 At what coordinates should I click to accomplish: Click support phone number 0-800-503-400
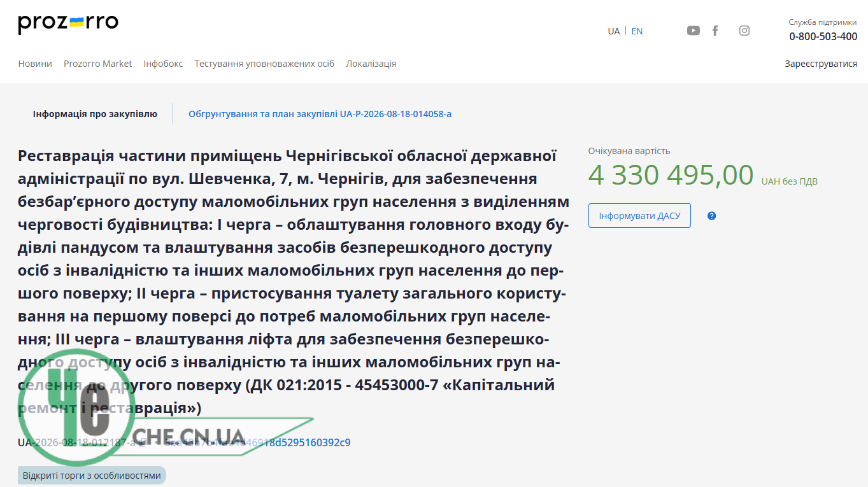(x=823, y=36)
